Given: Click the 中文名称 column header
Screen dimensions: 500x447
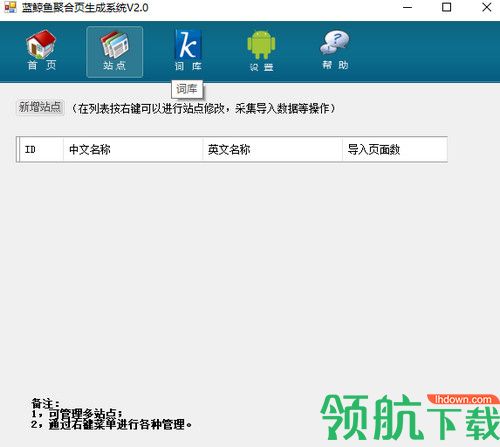Looking at the screenshot, I should tap(133, 149).
